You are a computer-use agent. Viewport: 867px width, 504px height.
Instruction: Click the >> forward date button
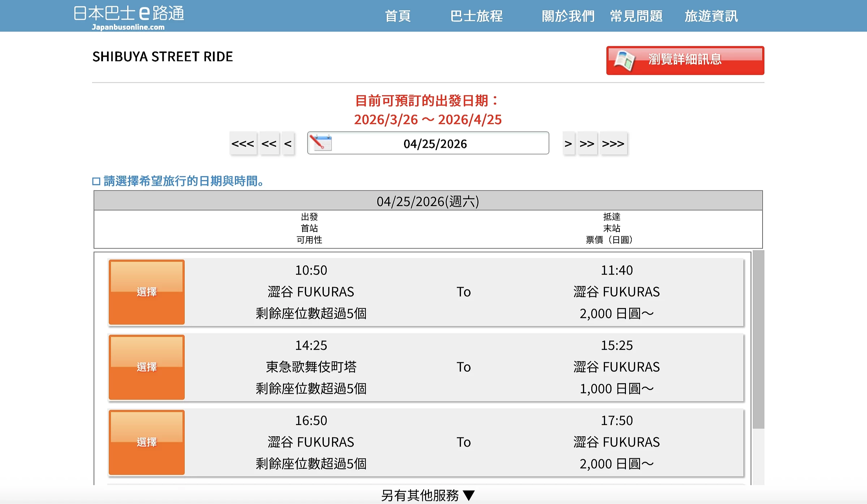point(587,143)
